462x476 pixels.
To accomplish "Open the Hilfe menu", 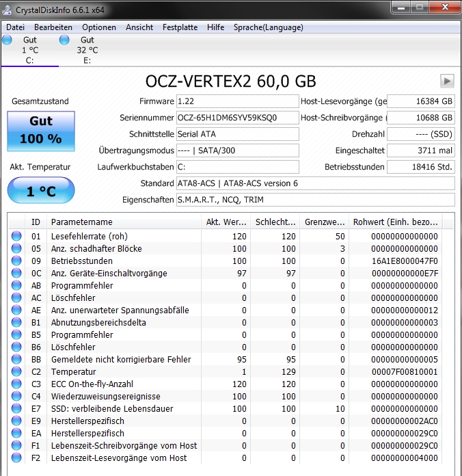I will pyautogui.click(x=215, y=27).
